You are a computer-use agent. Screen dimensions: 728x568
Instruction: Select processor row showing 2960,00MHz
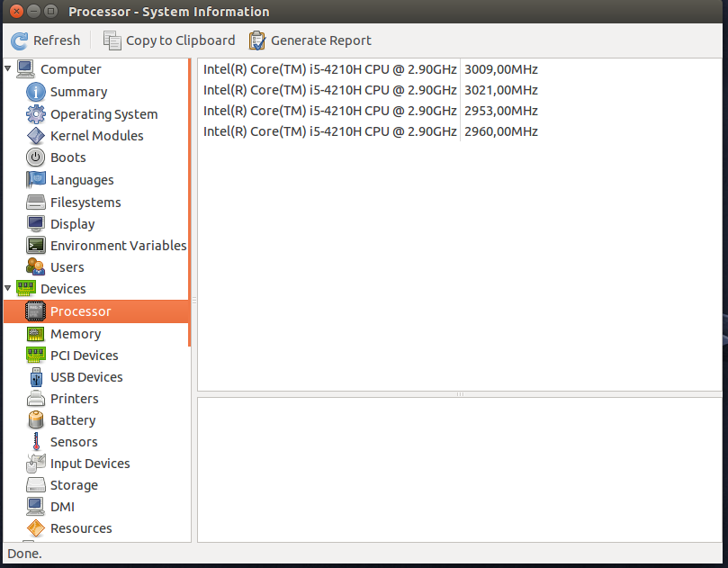(x=460, y=131)
